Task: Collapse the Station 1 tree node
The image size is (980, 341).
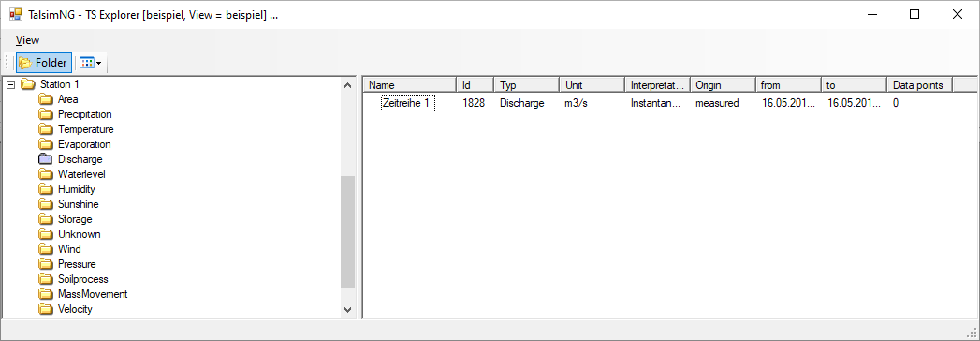Action: [10, 84]
